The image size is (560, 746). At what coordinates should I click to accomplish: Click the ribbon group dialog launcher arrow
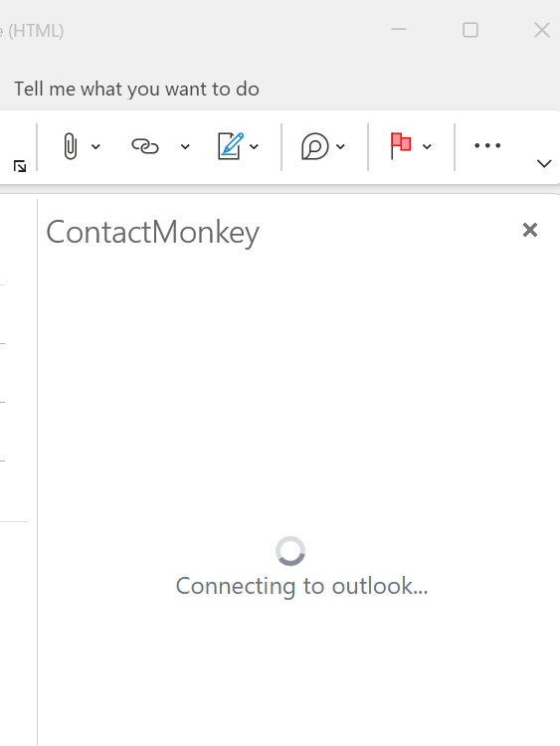pyautogui.click(x=20, y=166)
